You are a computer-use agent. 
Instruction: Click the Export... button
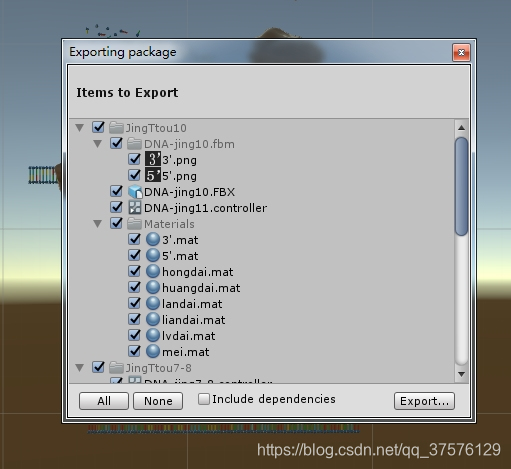pyautogui.click(x=424, y=401)
